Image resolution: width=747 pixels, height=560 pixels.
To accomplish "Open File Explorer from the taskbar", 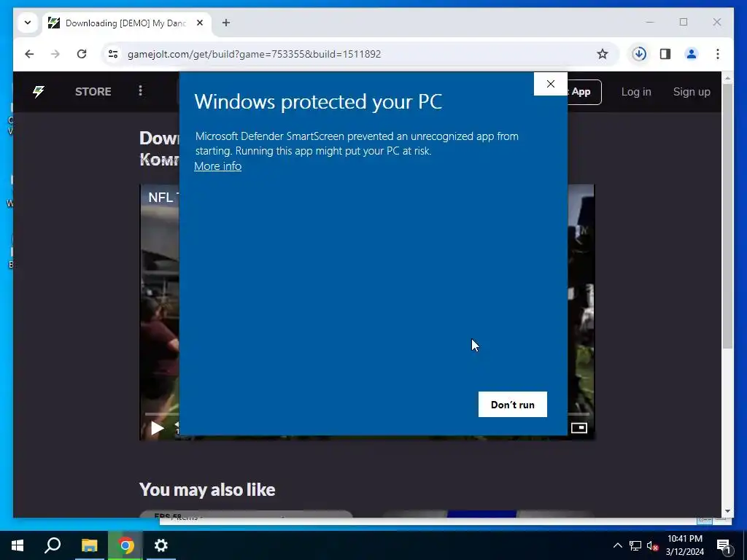I will click(x=89, y=545).
